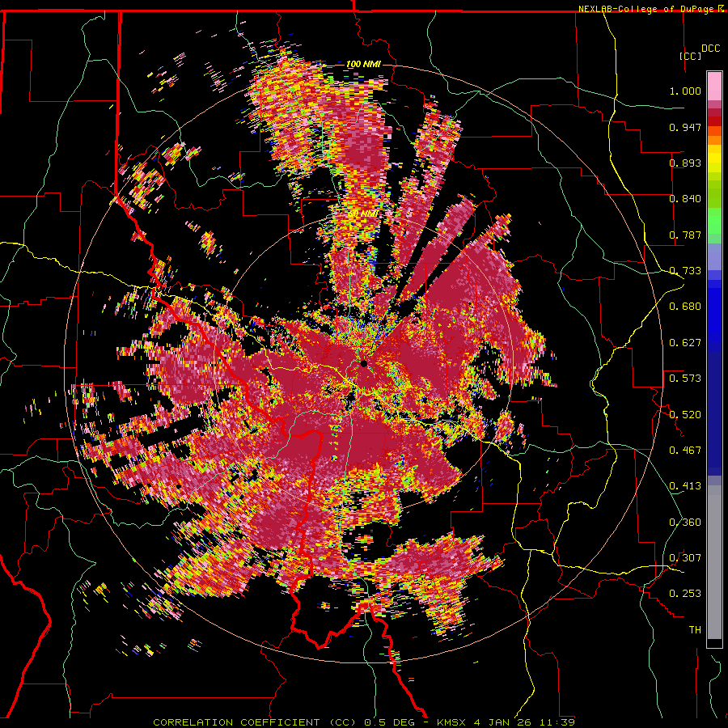Select the 0.947 scale value
This screenshot has height=728, width=728.
point(685,127)
